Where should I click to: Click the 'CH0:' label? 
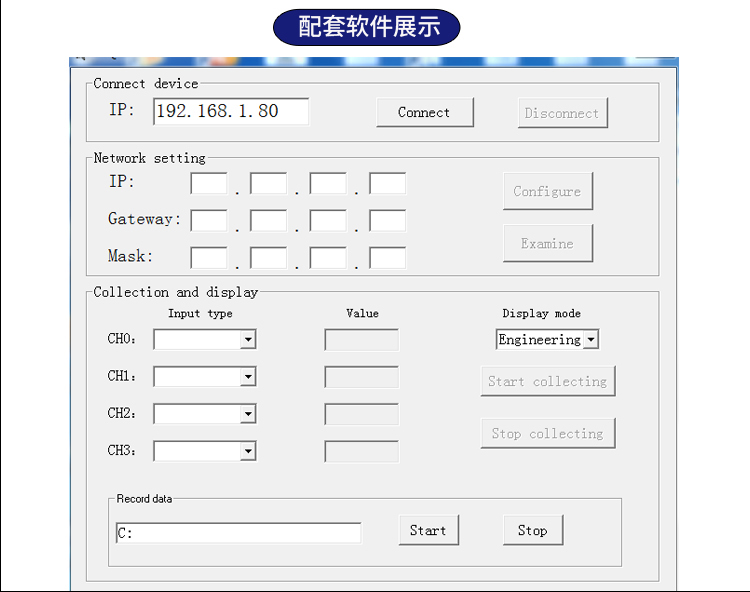coord(121,339)
